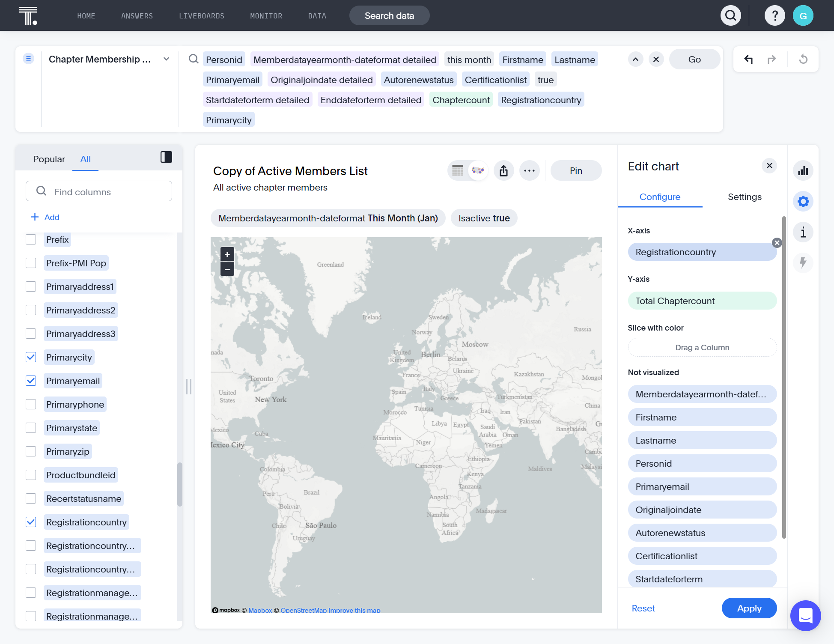This screenshot has height=644, width=834.
Task: Zoom in on the map
Action: pos(227,254)
